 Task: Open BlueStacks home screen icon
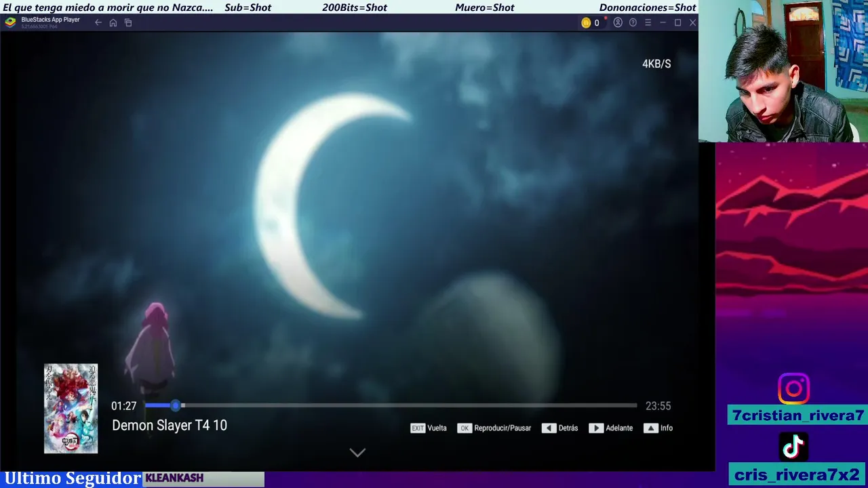(x=113, y=22)
